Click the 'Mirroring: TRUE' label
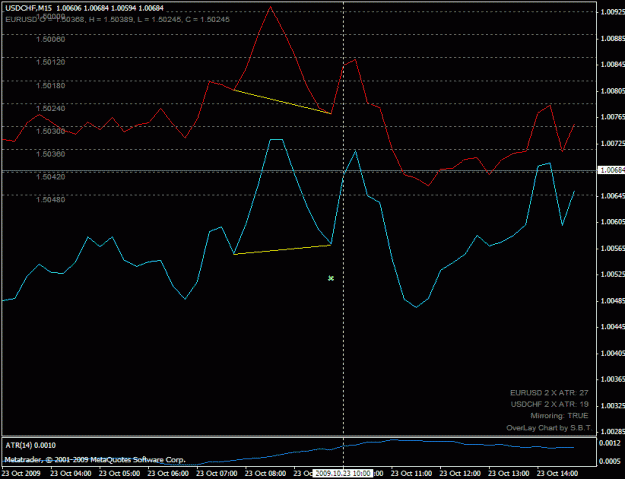Viewport: 625px width, 479px height. tap(559, 416)
